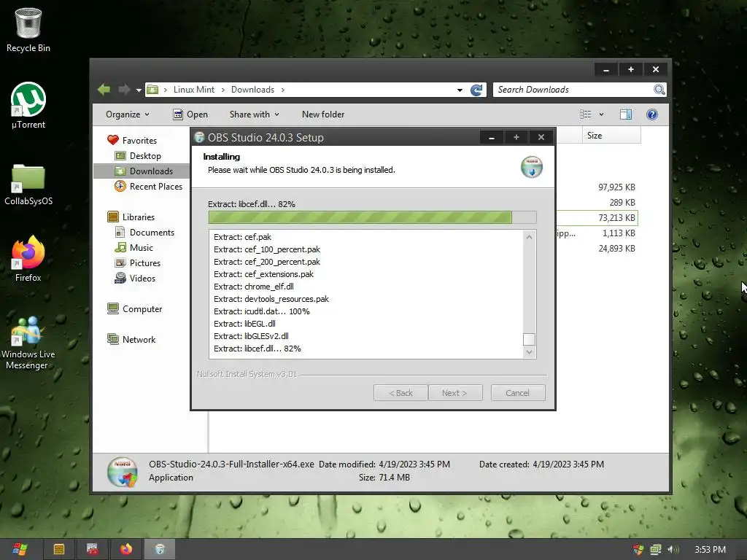Open the volume tray icon

click(673, 550)
